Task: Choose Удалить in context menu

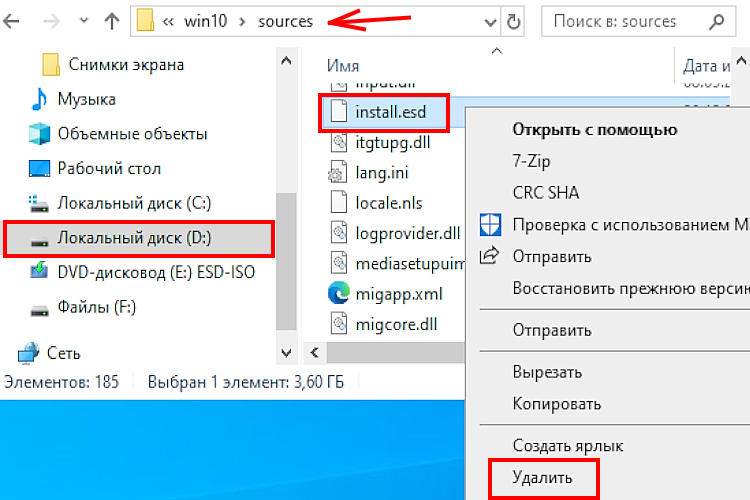Action: (542, 478)
